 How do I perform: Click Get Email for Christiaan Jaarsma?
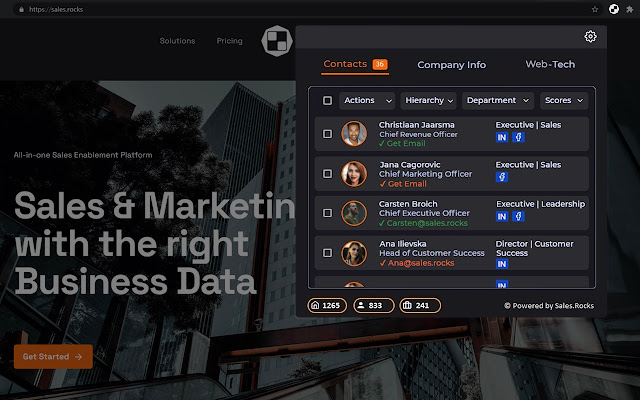(402, 143)
